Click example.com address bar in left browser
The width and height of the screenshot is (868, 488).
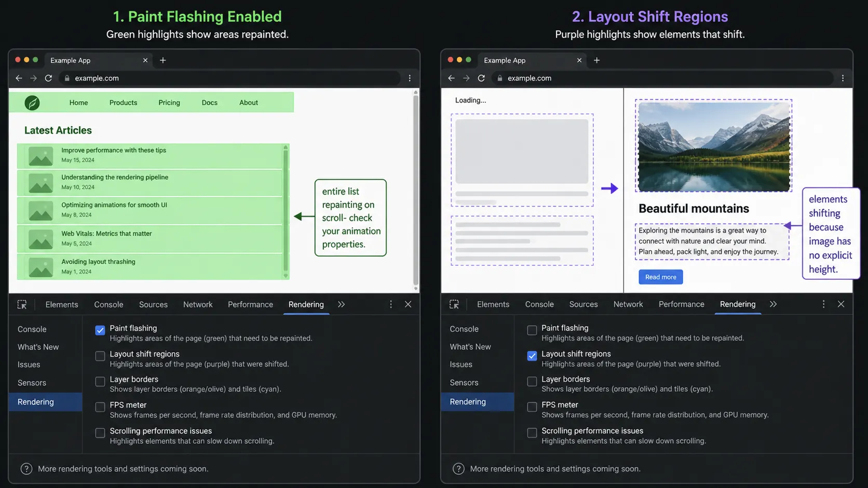click(229, 78)
